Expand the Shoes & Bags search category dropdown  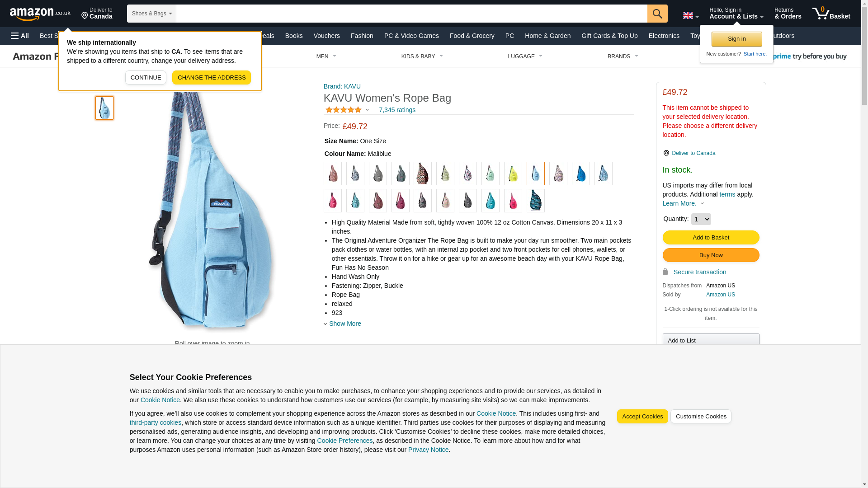pos(151,14)
